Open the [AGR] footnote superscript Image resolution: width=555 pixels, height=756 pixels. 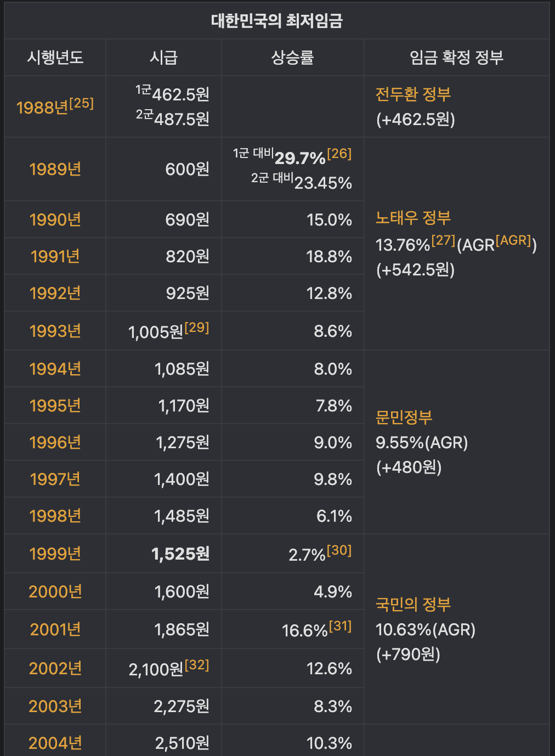(x=513, y=240)
